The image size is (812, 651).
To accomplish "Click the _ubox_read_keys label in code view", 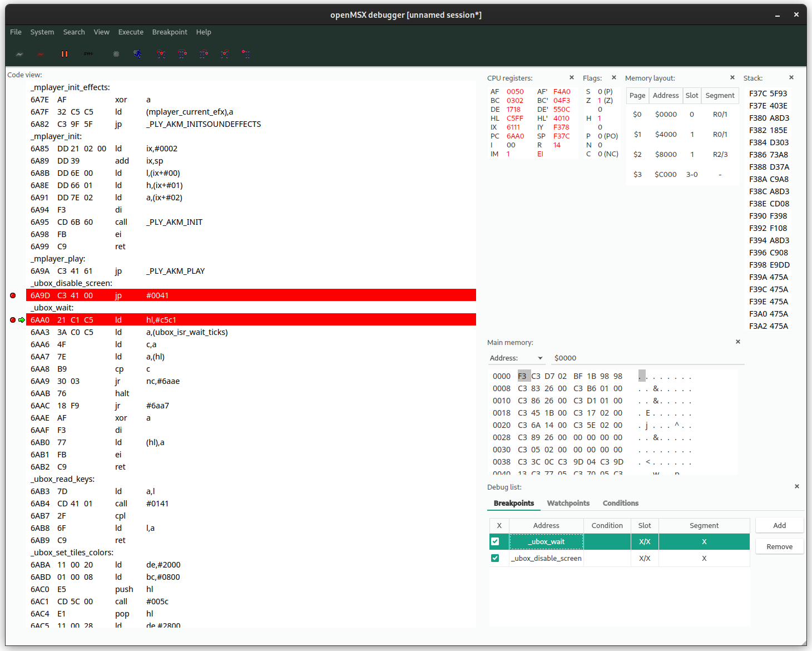I will click(62, 479).
